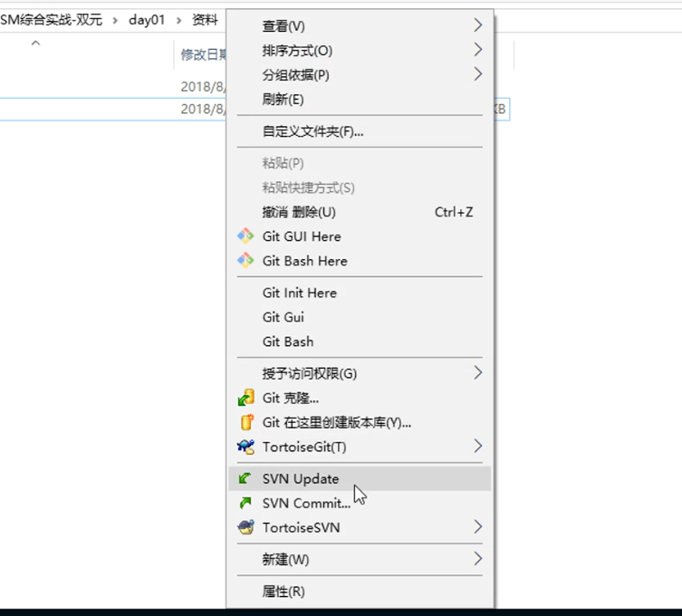The height and width of the screenshot is (616, 682).
Task: Click Git 克隆... label
Action: pyautogui.click(x=290, y=398)
